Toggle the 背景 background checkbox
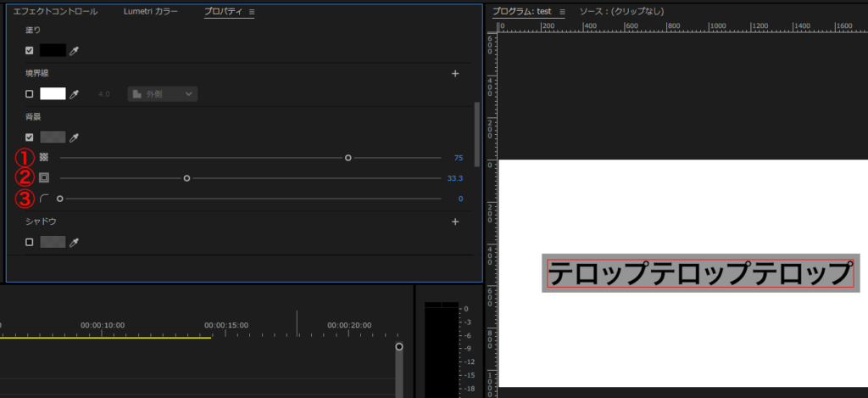 click(30, 137)
